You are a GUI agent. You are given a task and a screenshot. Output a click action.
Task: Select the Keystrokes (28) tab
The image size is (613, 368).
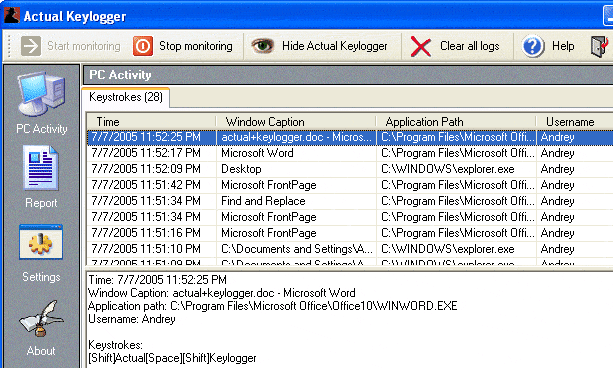125,97
